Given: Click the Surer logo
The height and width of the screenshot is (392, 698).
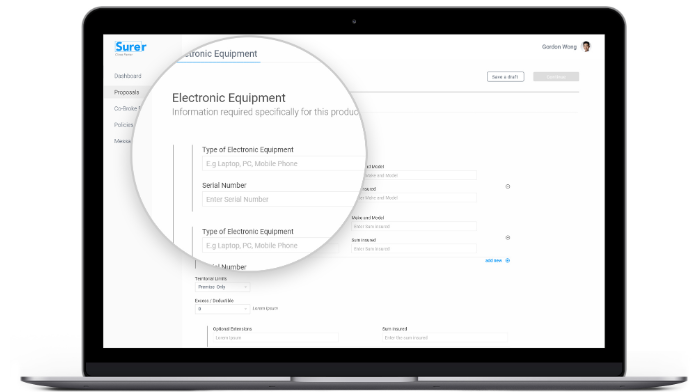Looking at the screenshot, I should [x=130, y=47].
